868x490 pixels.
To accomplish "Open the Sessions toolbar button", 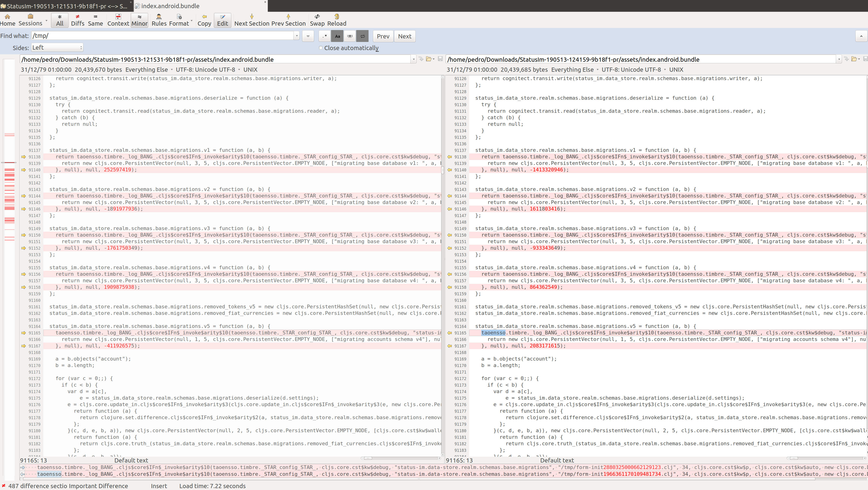I will click(30, 20).
